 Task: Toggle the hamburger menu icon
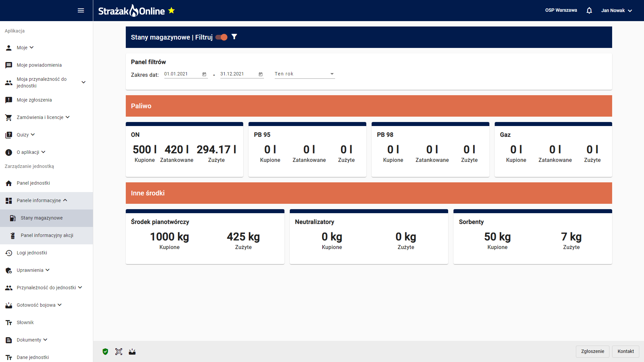[x=81, y=10]
